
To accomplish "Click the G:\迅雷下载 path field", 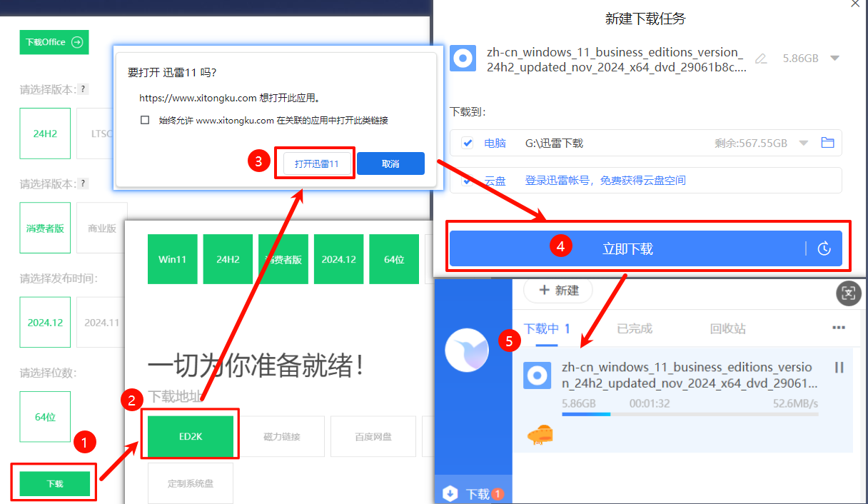I will 554,143.
